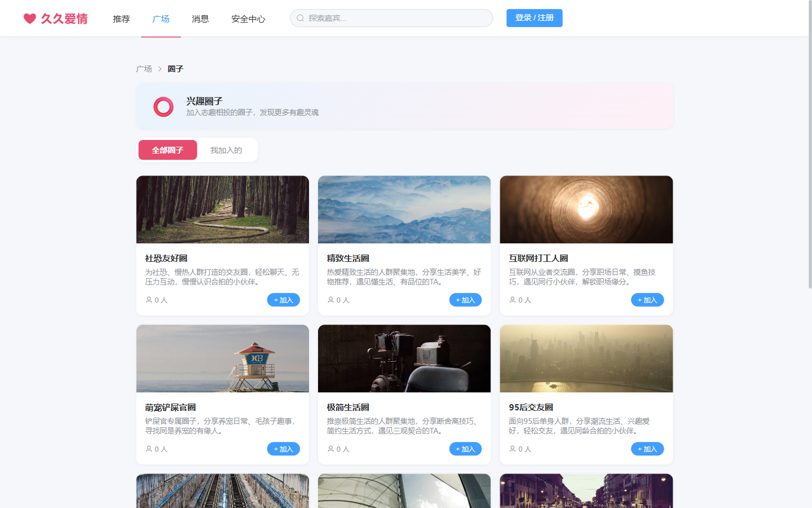Join the 95后交友圈 circle

[x=647, y=449]
